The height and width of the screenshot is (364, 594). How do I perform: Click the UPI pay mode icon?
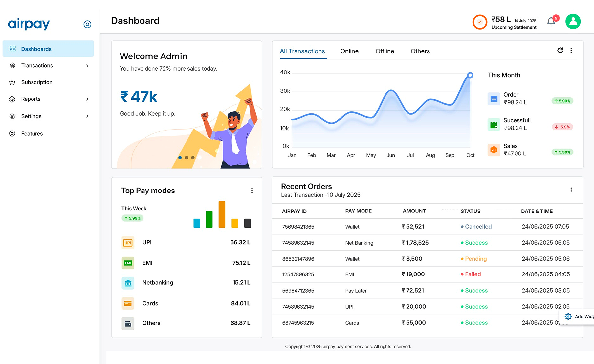tap(128, 243)
